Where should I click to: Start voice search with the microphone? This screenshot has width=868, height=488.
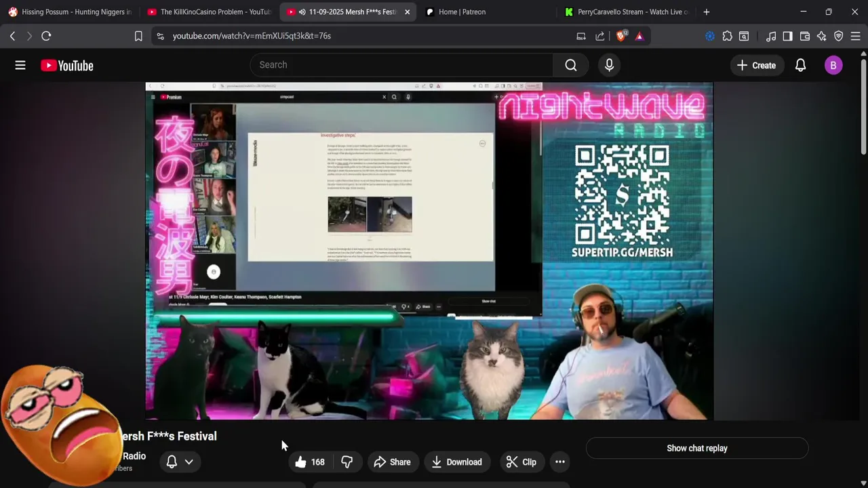coord(609,65)
